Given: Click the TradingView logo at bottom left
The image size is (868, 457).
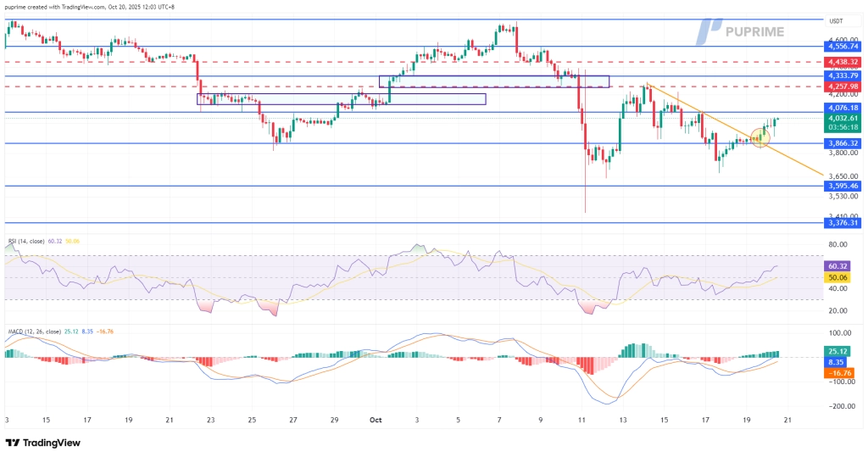Looking at the screenshot, I should click(x=44, y=443).
